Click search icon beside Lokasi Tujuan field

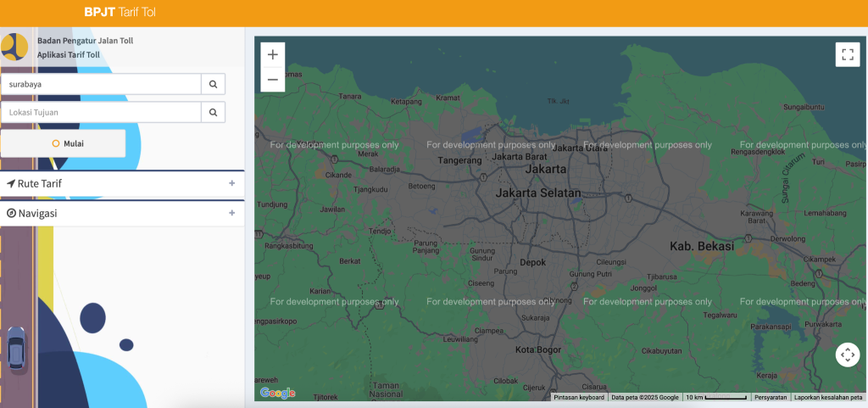coord(213,112)
